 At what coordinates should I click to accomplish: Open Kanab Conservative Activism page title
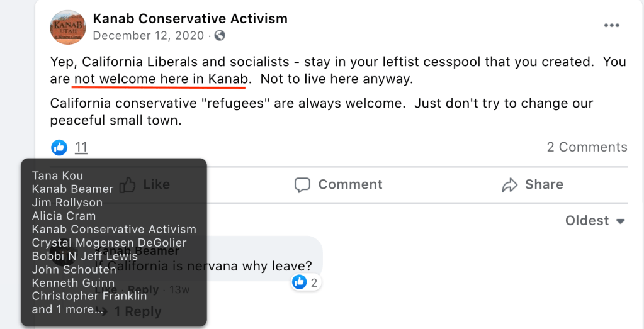coord(190,18)
